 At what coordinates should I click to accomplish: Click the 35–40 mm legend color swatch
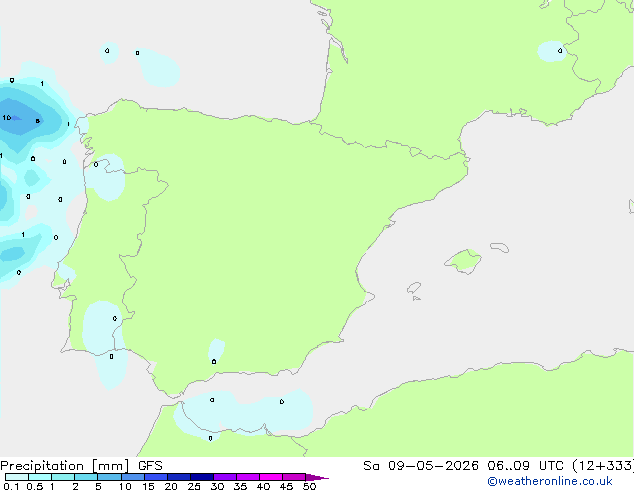[x=247, y=477]
